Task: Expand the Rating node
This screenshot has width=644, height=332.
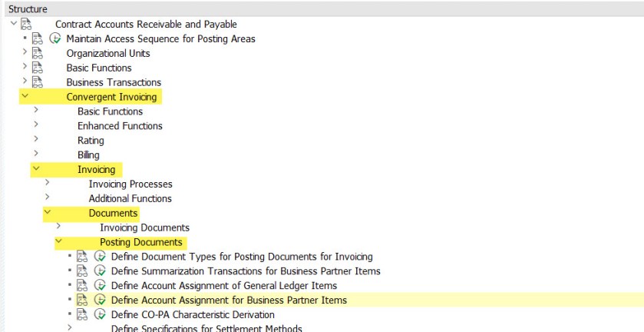Action: tap(36, 139)
